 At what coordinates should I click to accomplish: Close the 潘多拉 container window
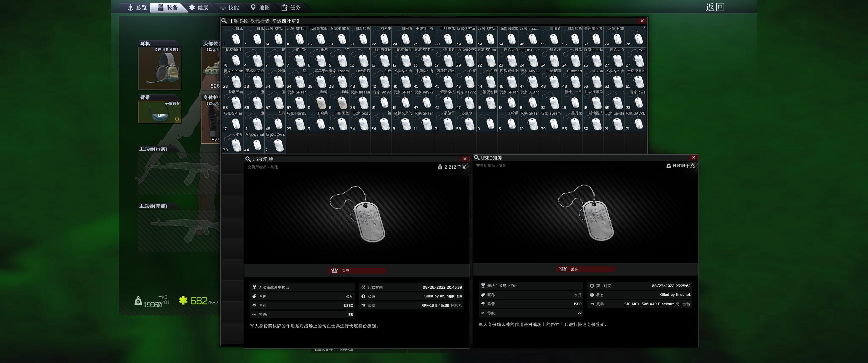642,21
